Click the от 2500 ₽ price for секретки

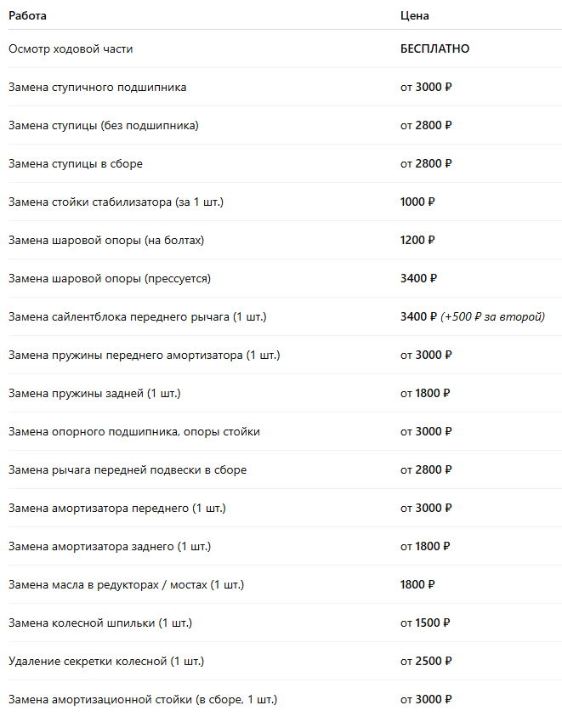click(426, 661)
